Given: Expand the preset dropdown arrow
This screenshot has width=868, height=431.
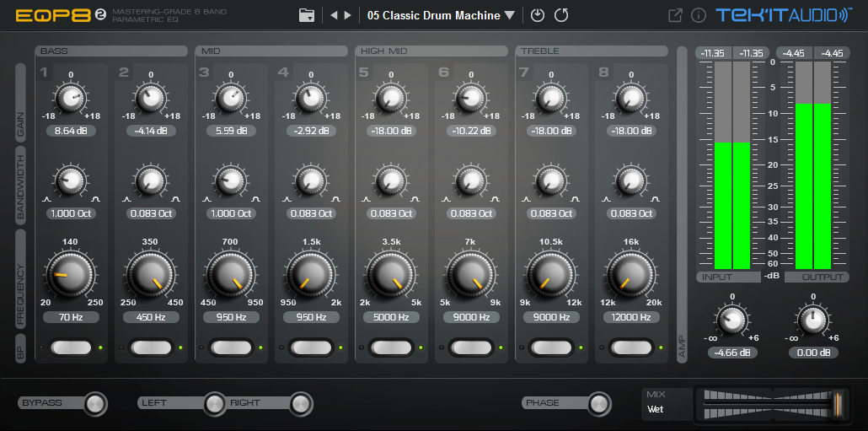Looking at the screenshot, I should (510, 15).
